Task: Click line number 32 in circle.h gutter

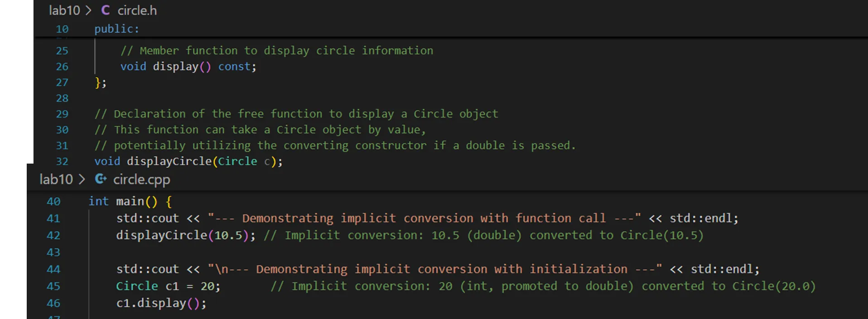Action: pos(62,161)
